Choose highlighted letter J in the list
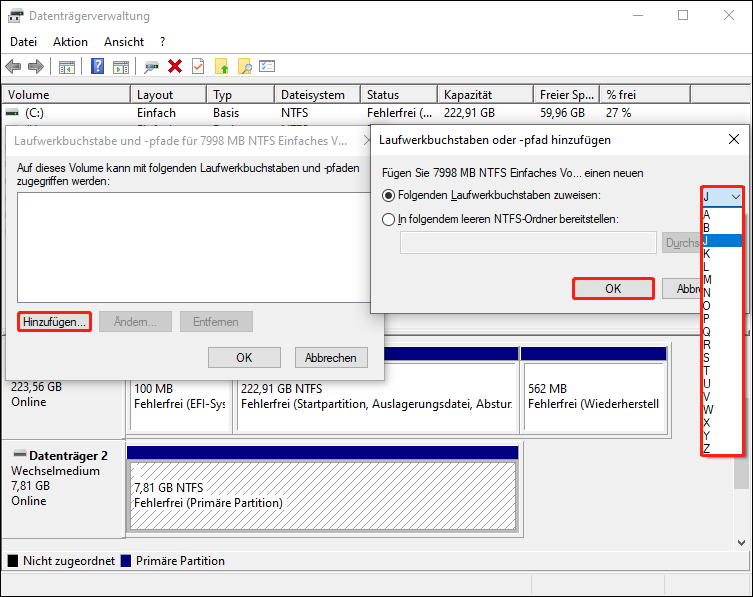The width and height of the screenshot is (753, 597). [x=722, y=241]
